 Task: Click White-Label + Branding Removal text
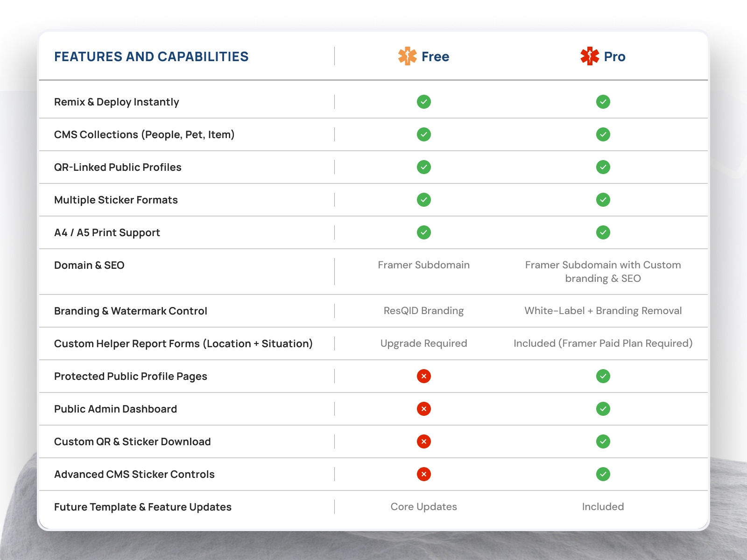[603, 311]
